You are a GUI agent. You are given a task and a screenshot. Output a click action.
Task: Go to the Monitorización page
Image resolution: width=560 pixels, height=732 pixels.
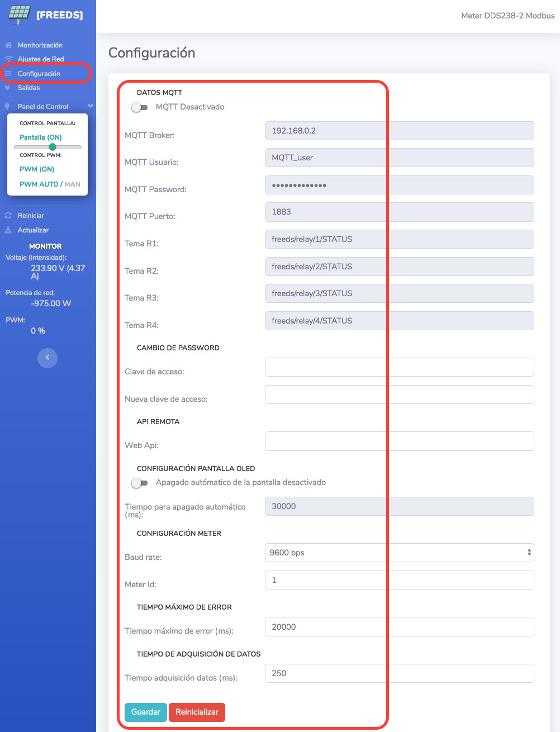pos(40,45)
